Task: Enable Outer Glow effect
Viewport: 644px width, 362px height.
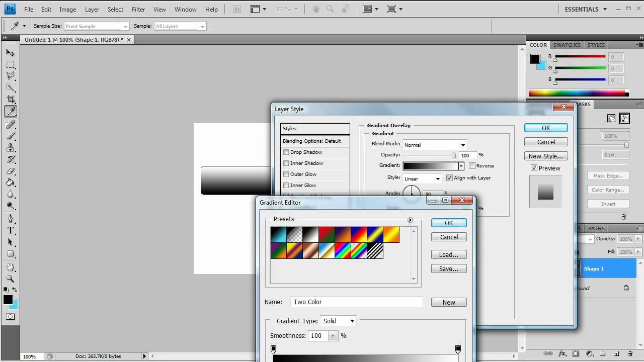Action: pos(286,174)
